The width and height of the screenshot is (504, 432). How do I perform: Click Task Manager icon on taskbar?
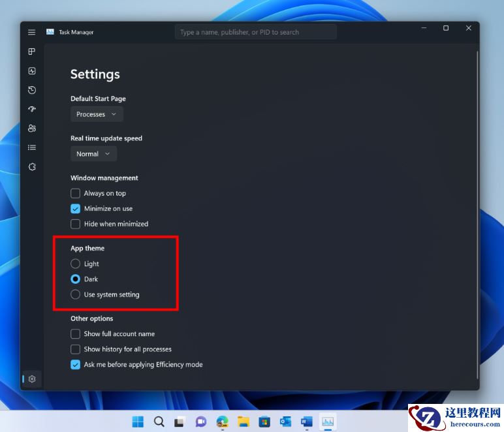(328, 422)
